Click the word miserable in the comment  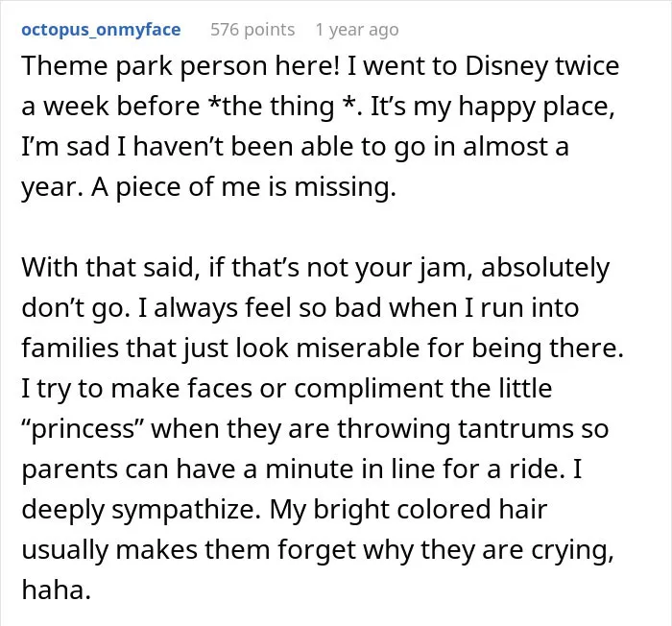(358, 348)
